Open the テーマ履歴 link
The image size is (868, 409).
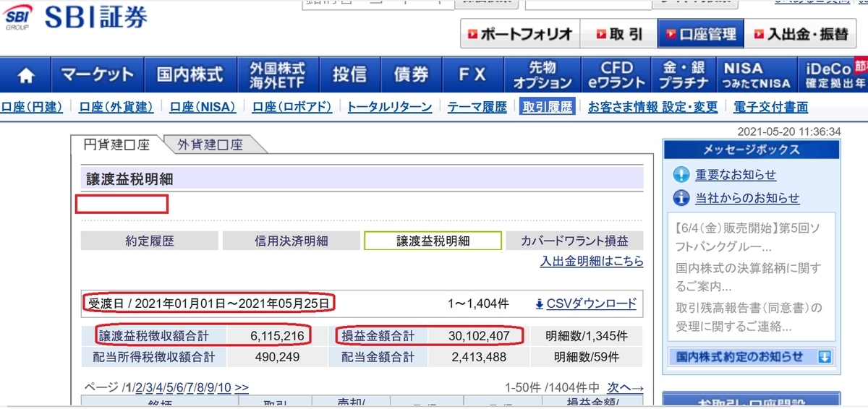click(x=477, y=108)
